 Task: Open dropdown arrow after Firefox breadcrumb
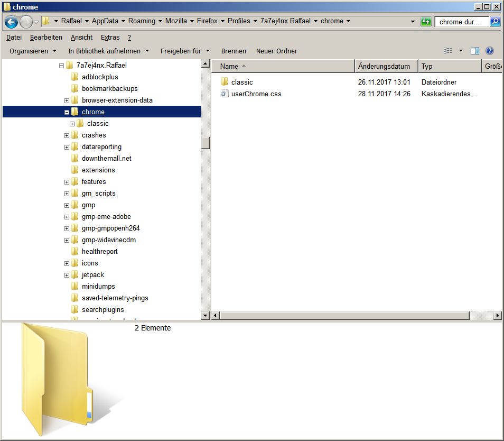[x=222, y=21]
